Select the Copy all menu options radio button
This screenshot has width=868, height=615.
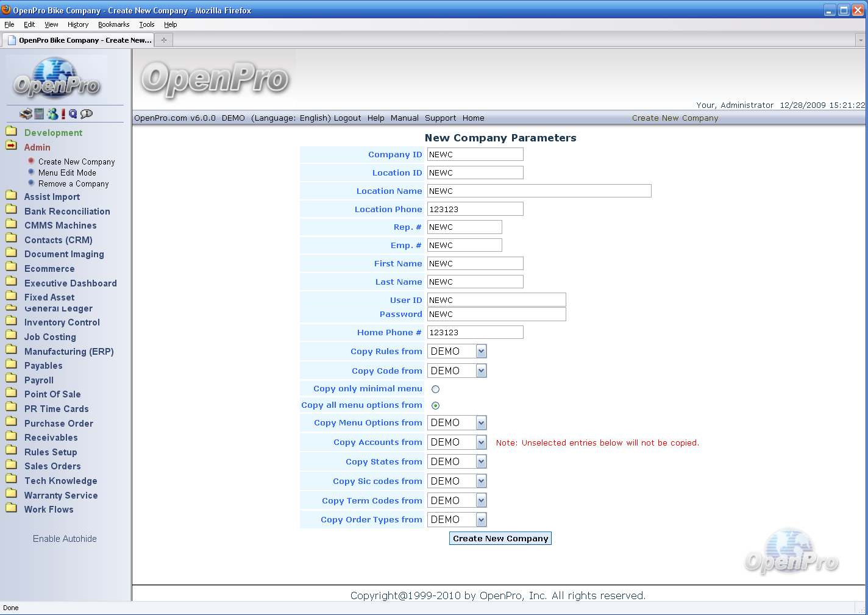click(x=435, y=405)
